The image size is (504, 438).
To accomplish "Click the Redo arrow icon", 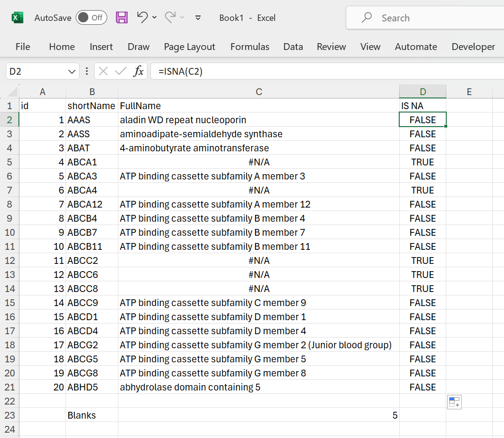I will coord(170,17).
